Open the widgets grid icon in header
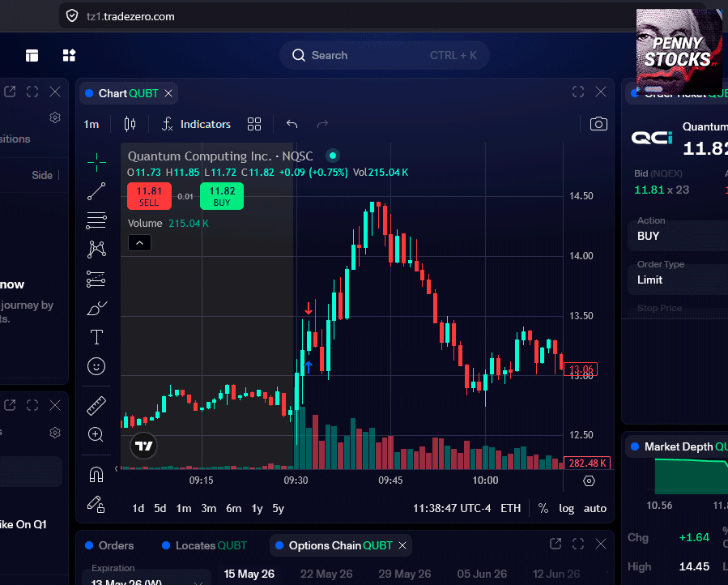 coord(69,55)
